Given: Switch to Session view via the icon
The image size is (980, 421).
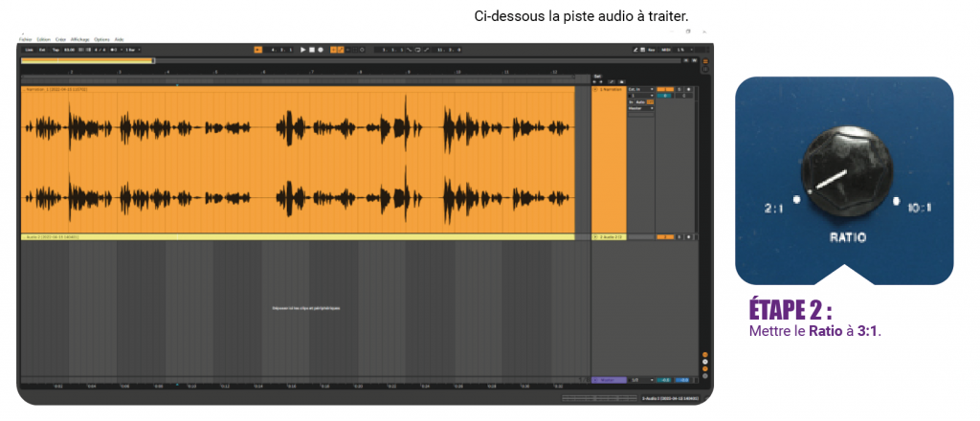Looking at the screenshot, I should tap(705, 69).
